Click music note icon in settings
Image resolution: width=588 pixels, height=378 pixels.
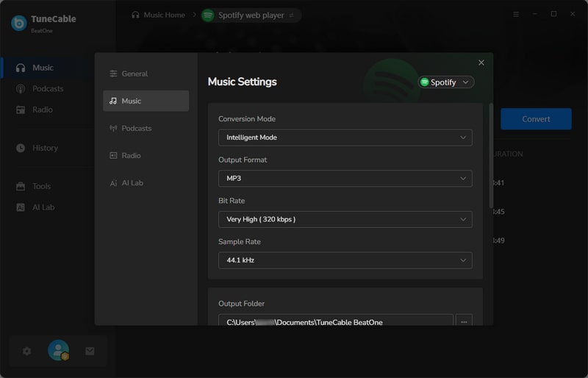[x=113, y=101]
